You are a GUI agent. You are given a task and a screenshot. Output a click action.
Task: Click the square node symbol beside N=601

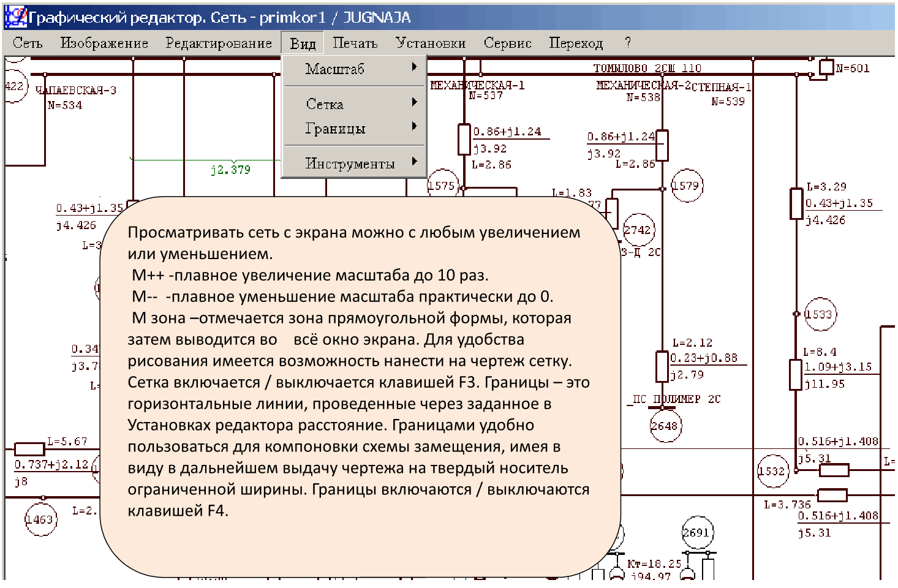(826, 67)
